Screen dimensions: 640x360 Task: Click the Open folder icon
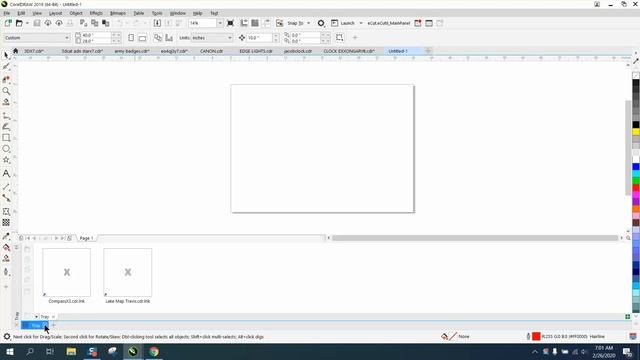[19, 23]
